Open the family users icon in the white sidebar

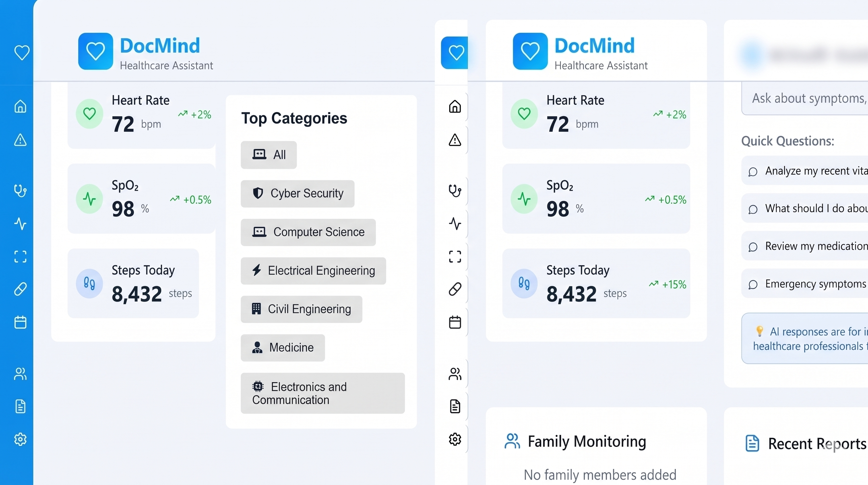click(x=455, y=374)
